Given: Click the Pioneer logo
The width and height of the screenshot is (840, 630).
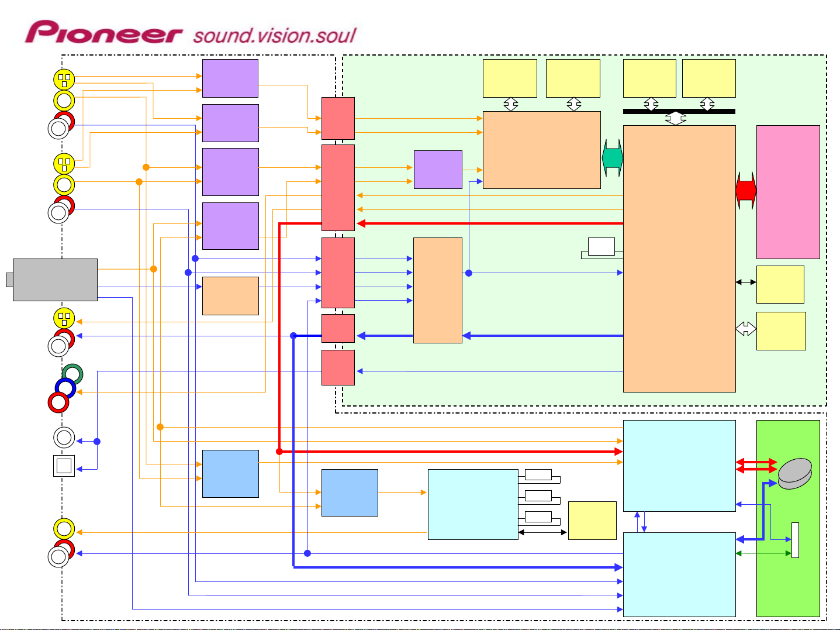Looking at the screenshot, I should click(x=103, y=32).
